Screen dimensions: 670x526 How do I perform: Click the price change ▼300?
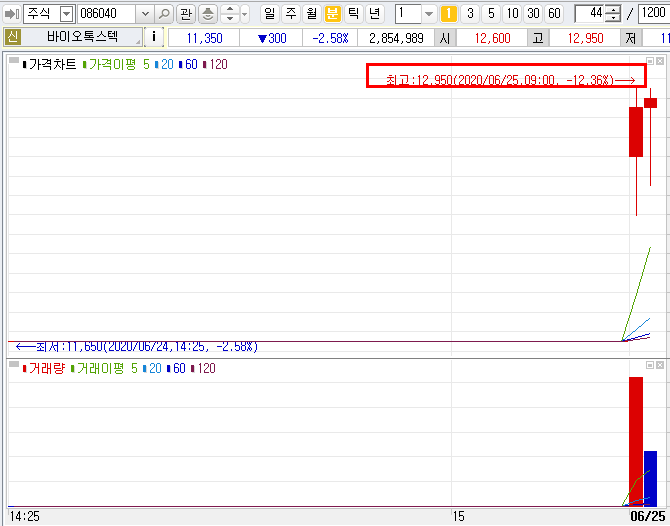[x=272, y=38]
